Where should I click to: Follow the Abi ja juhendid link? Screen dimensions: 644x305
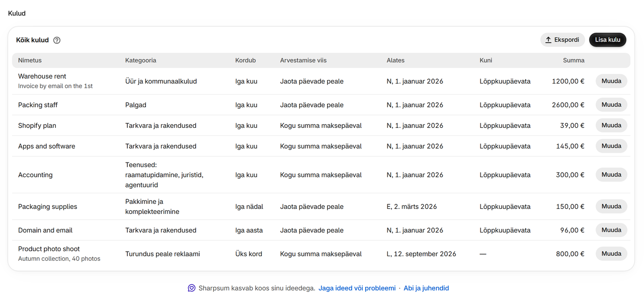pyautogui.click(x=426, y=288)
